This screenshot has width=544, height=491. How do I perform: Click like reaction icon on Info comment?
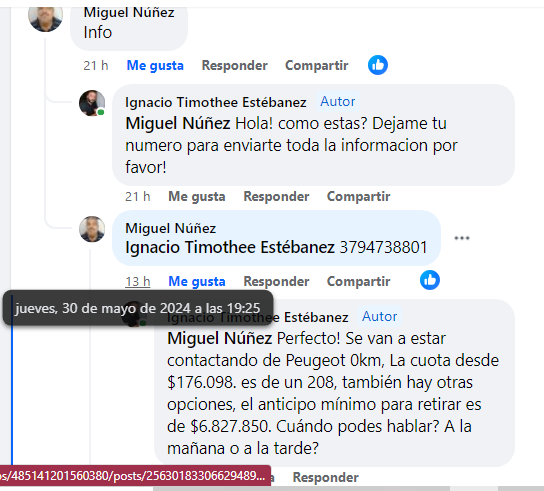(378, 65)
